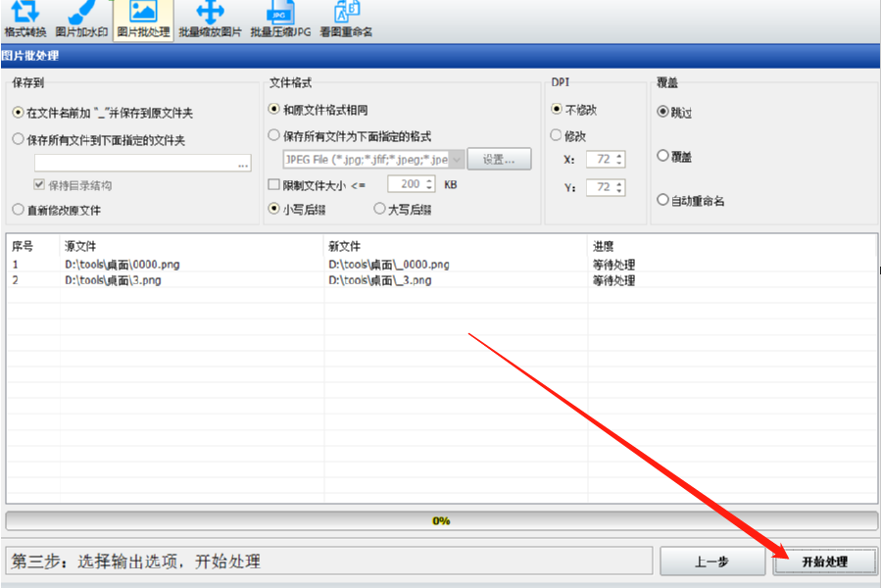Open the 批量压缩JPG compression tool
The height and width of the screenshot is (588, 881).
point(280,20)
